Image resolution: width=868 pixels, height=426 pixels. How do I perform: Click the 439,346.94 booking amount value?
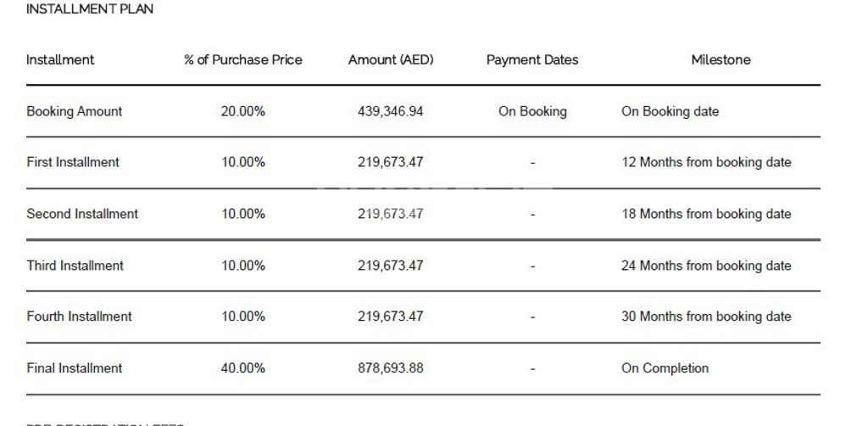(390, 111)
